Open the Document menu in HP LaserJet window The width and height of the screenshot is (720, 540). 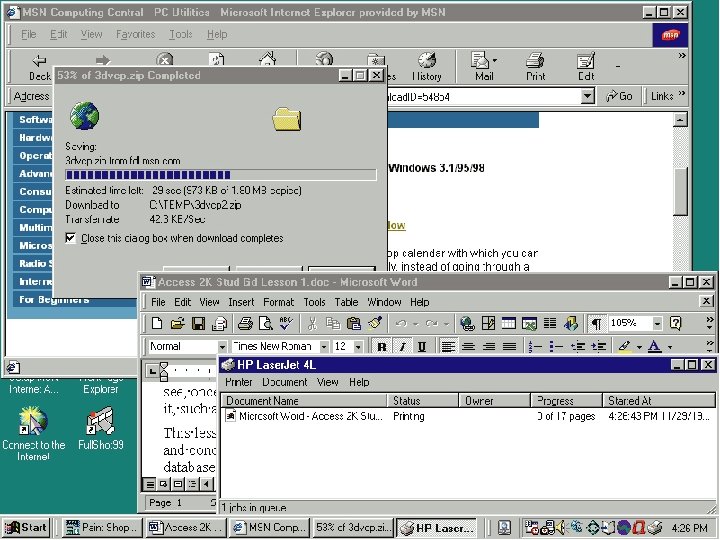pyautogui.click(x=285, y=382)
